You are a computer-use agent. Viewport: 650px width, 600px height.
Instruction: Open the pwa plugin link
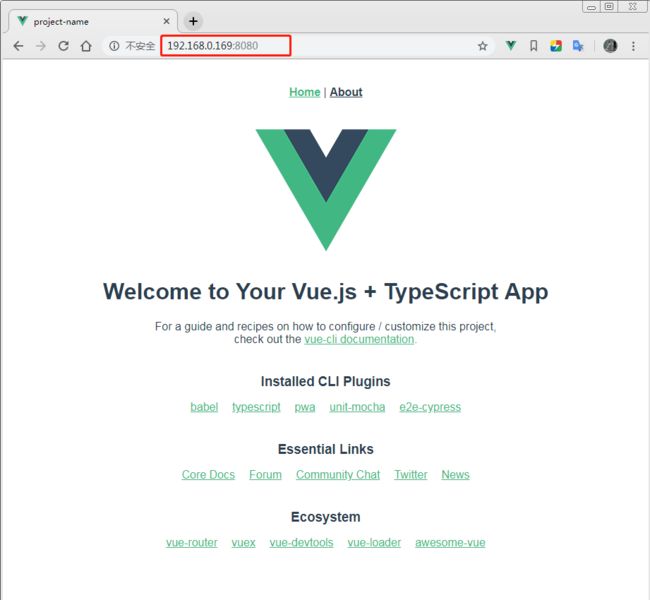305,407
